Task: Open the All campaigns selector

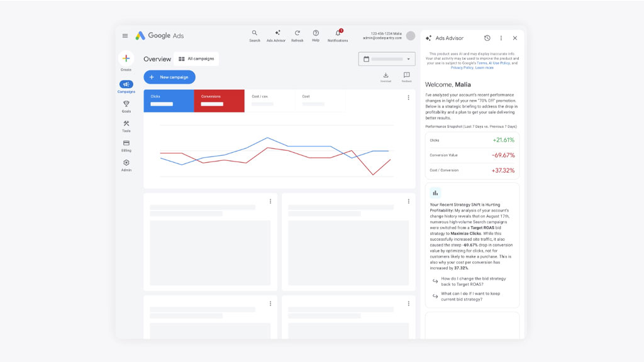Action: pos(196,59)
